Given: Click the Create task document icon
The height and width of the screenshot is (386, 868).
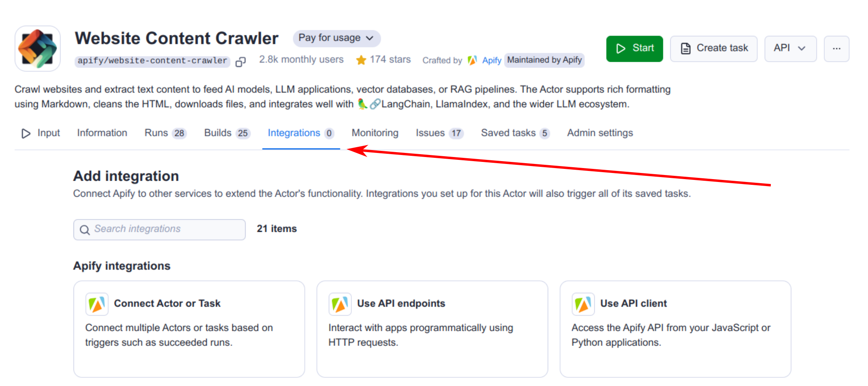Looking at the screenshot, I should (685, 48).
